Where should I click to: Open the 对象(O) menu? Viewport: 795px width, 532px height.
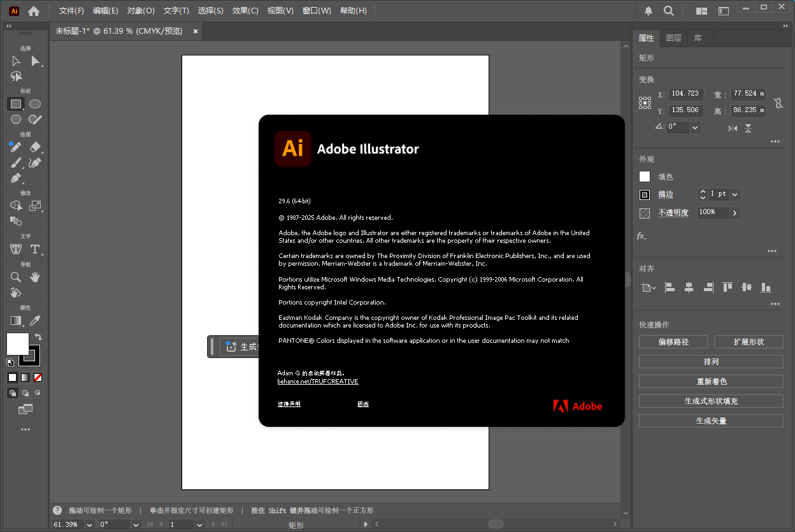click(x=141, y=11)
